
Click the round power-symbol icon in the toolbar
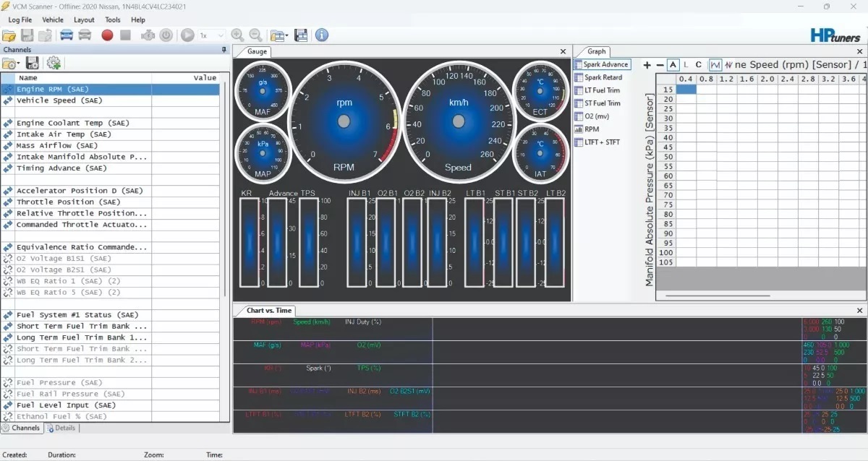[166, 35]
